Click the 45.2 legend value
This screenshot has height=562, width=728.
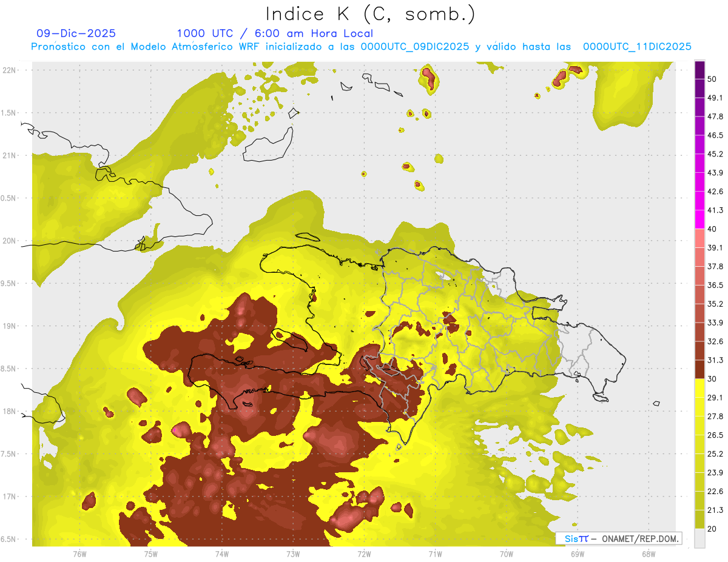[x=715, y=154]
